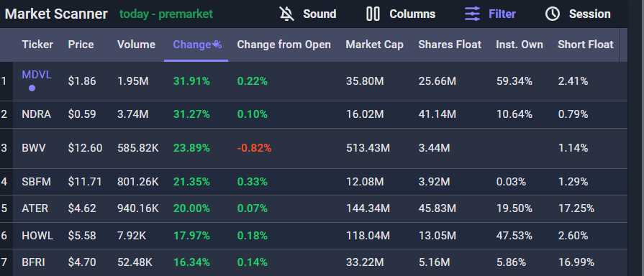644x276 pixels.
Task: Click the muted bell Sound icon
Action: coord(287,14)
